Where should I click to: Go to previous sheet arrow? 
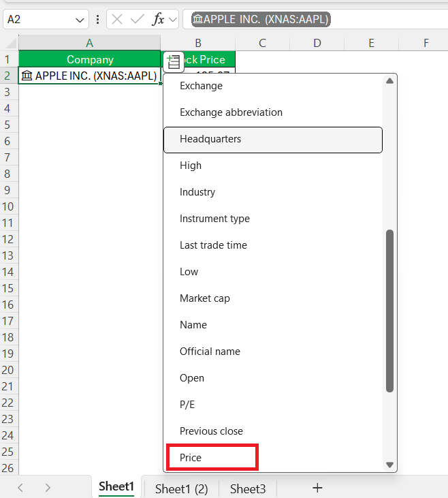point(20,488)
